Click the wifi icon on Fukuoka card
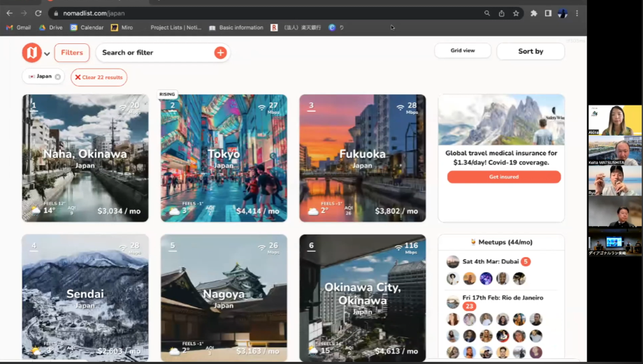The image size is (643, 364). [400, 108]
